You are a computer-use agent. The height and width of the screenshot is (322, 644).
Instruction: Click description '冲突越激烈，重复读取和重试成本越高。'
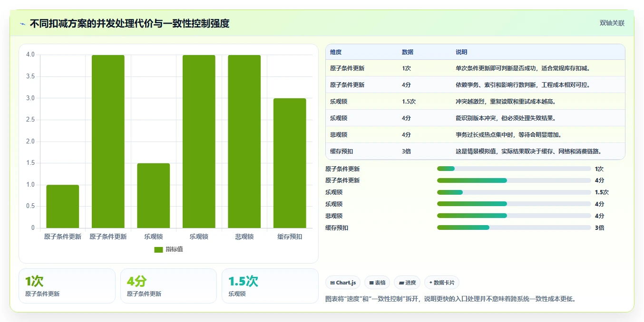pyautogui.click(x=506, y=102)
